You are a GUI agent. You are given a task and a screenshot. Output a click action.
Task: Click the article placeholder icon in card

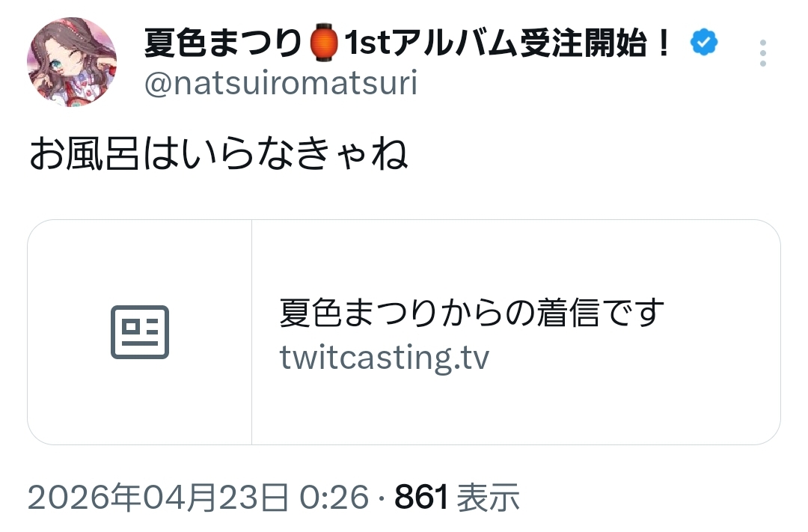point(140,332)
